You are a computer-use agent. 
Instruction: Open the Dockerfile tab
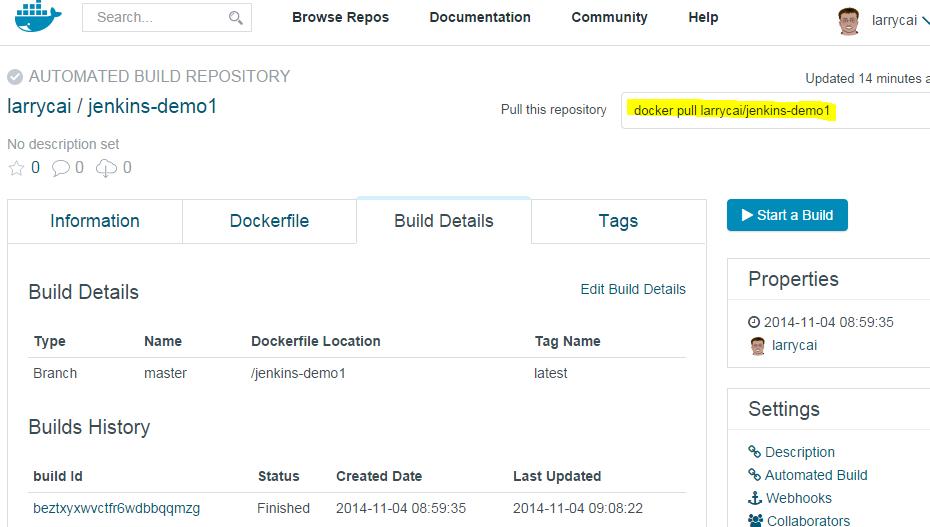point(269,221)
